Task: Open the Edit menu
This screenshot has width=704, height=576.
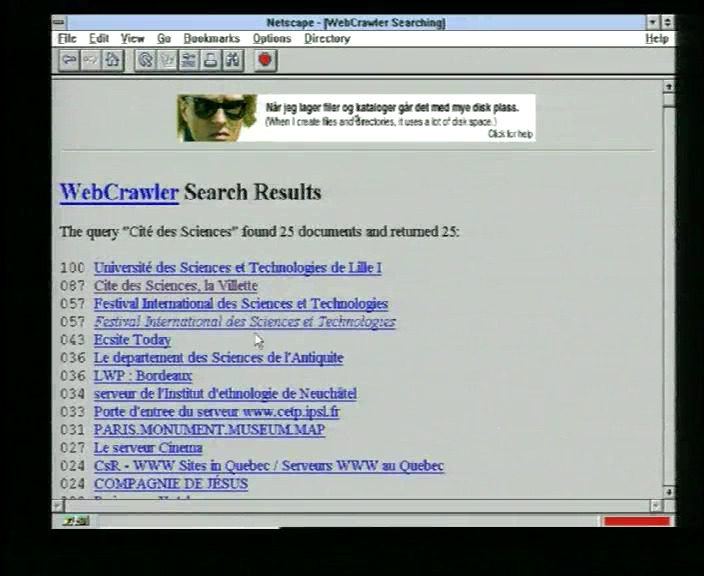Action: pos(99,39)
